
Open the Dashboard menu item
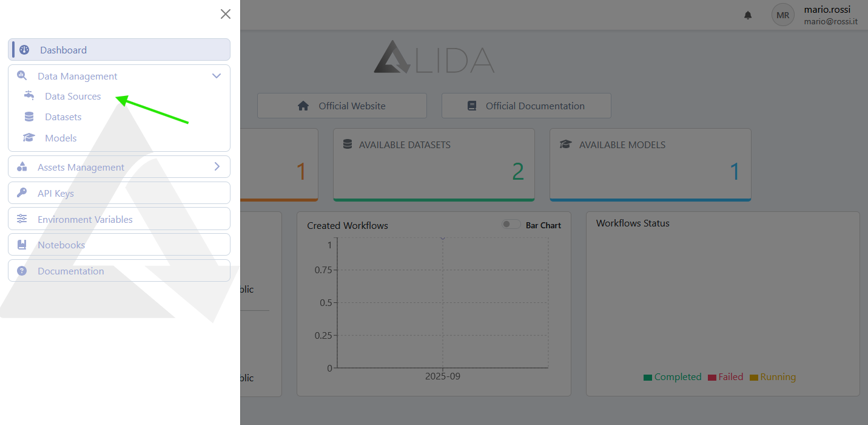pos(119,50)
